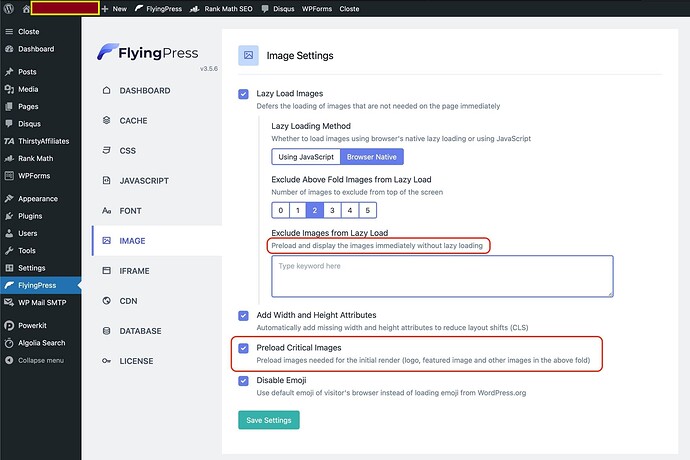
Task: Click the Tools wrench icon
Action: [9, 250]
